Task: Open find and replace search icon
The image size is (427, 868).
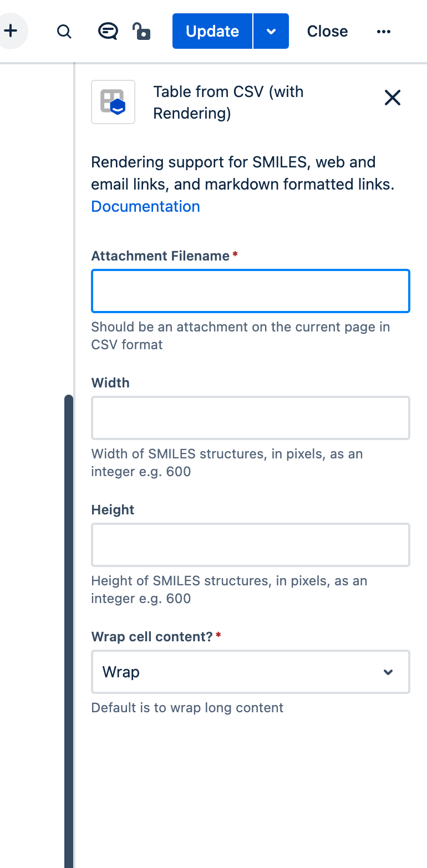Action: coord(64,32)
